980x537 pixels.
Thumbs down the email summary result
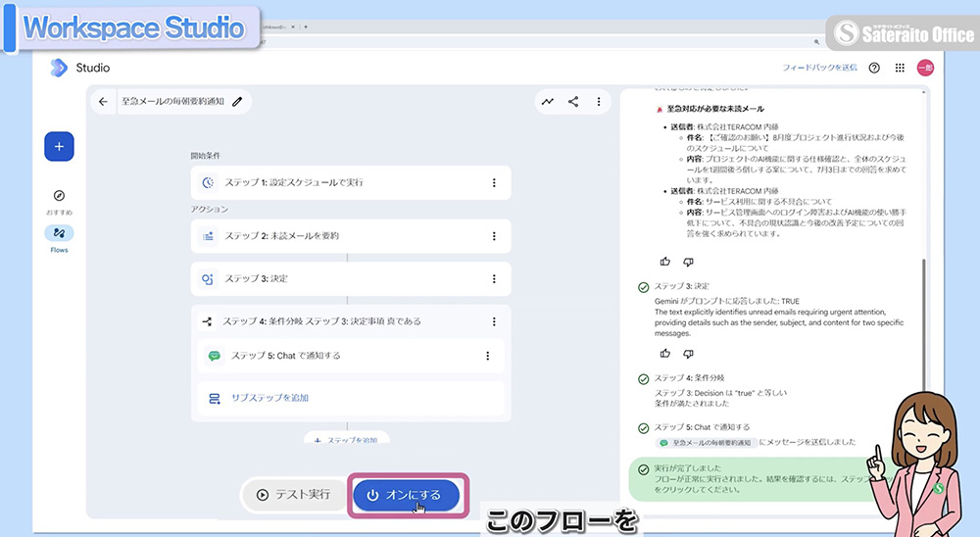coord(688,262)
